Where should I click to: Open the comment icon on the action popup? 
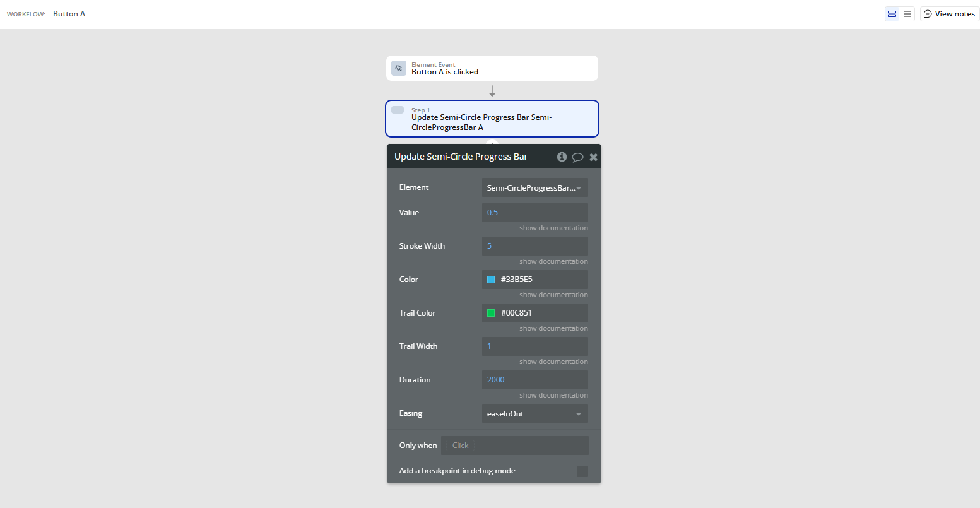coord(577,157)
